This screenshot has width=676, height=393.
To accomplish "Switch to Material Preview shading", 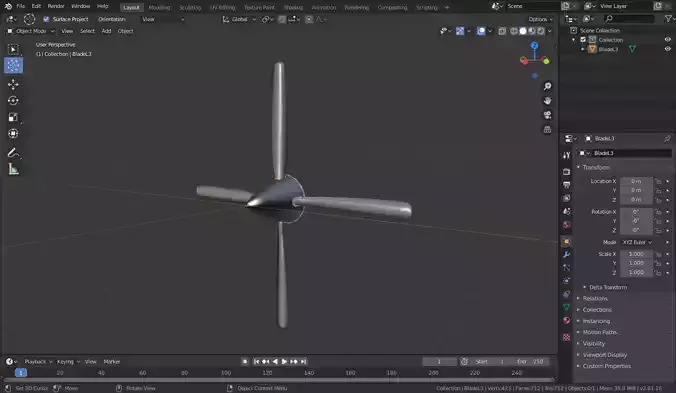I will 532,31.
